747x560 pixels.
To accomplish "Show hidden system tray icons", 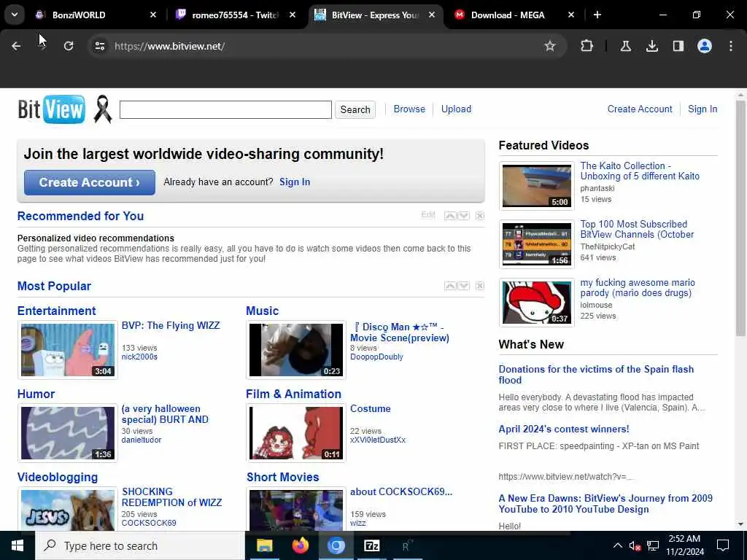I will point(617,545).
